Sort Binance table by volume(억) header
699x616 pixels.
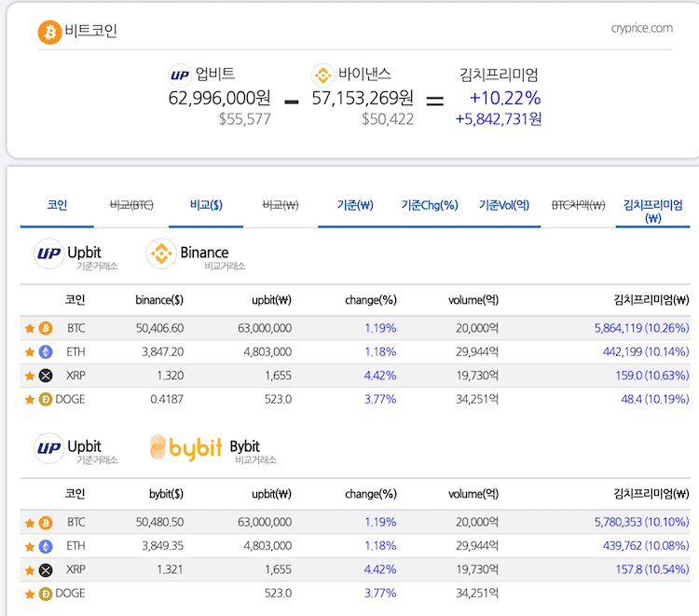[473, 300]
